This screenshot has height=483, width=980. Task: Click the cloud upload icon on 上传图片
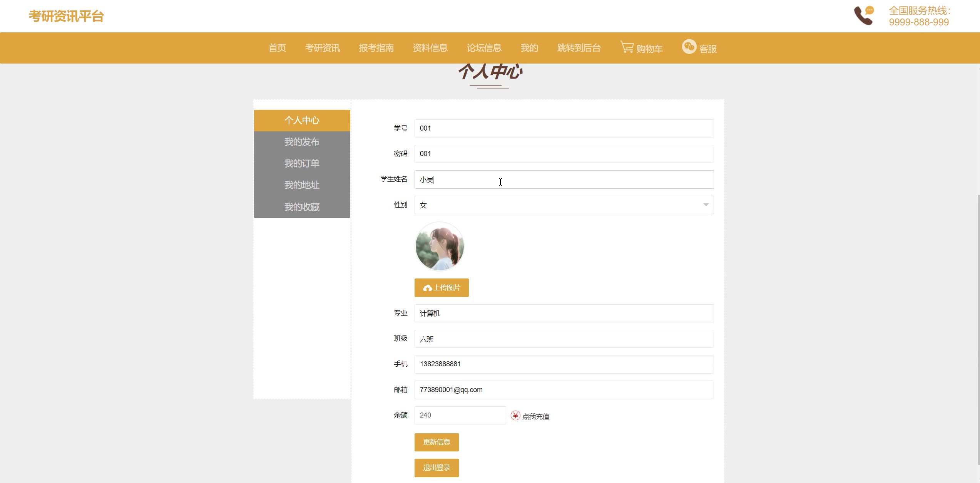click(x=427, y=288)
